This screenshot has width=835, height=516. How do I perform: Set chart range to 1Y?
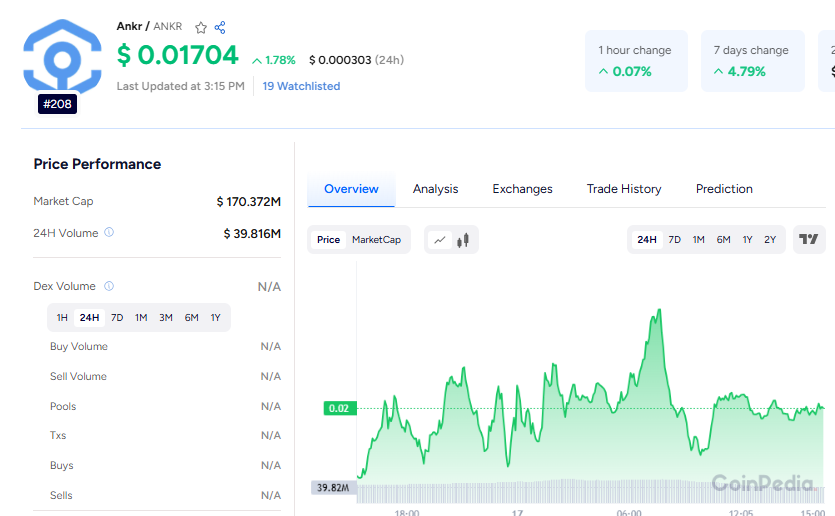pyautogui.click(x=748, y=240)
